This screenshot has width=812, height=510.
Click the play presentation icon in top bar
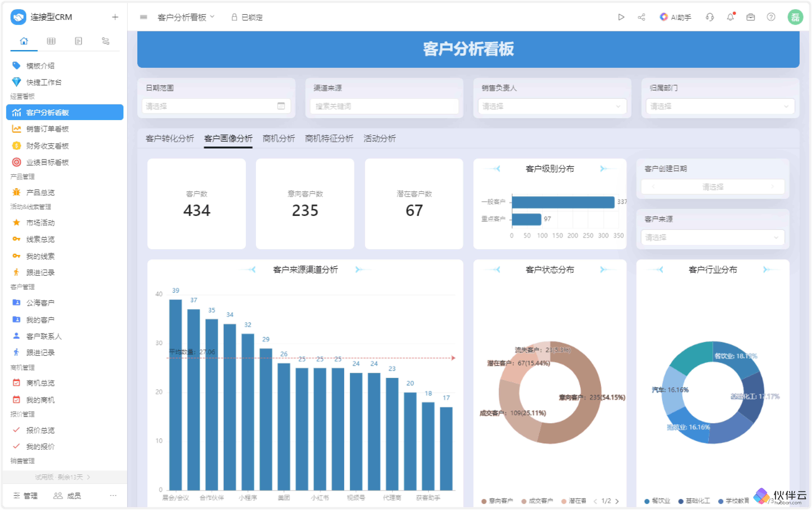click(x=621, y=17)
